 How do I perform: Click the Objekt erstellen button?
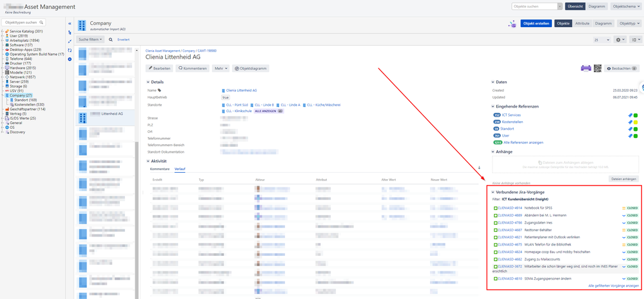coord(536,23)
